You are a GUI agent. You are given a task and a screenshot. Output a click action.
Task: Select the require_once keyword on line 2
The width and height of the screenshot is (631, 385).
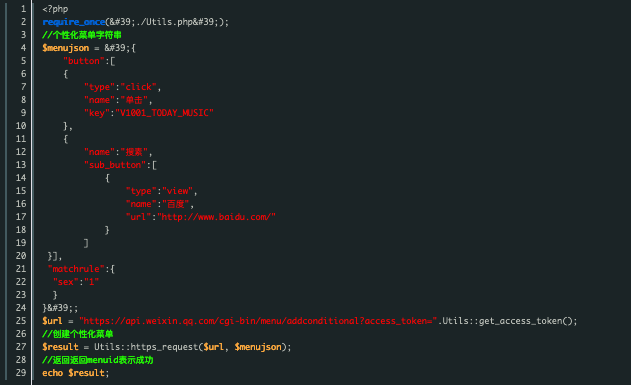(x=73, y=22)
